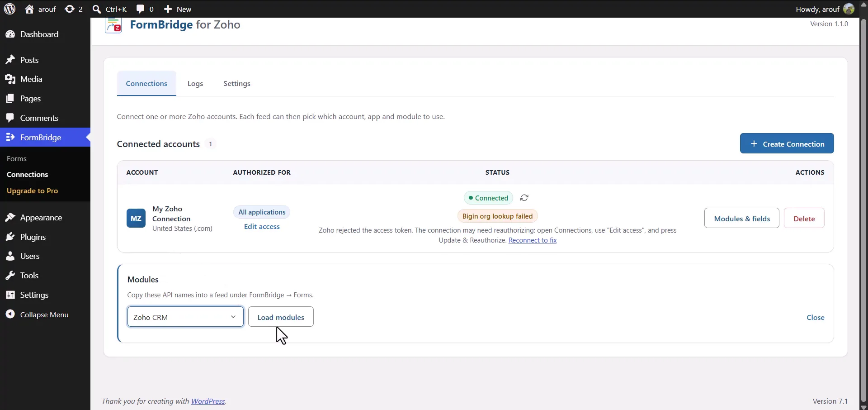Viewport: 868px width, 410px height.
Task: Refresh the connection status icon
Action: pyautogui.click(x=524, y=198)
